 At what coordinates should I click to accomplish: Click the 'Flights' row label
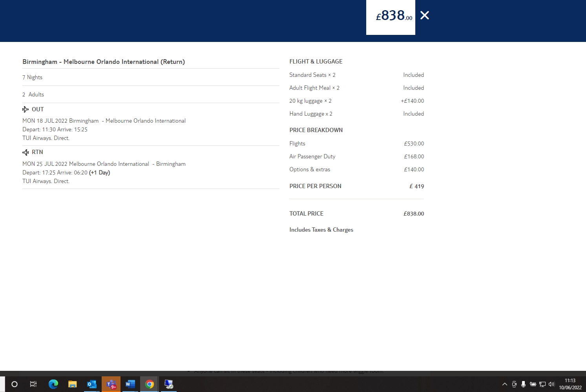pyautogui.click(x=297, y=143)
